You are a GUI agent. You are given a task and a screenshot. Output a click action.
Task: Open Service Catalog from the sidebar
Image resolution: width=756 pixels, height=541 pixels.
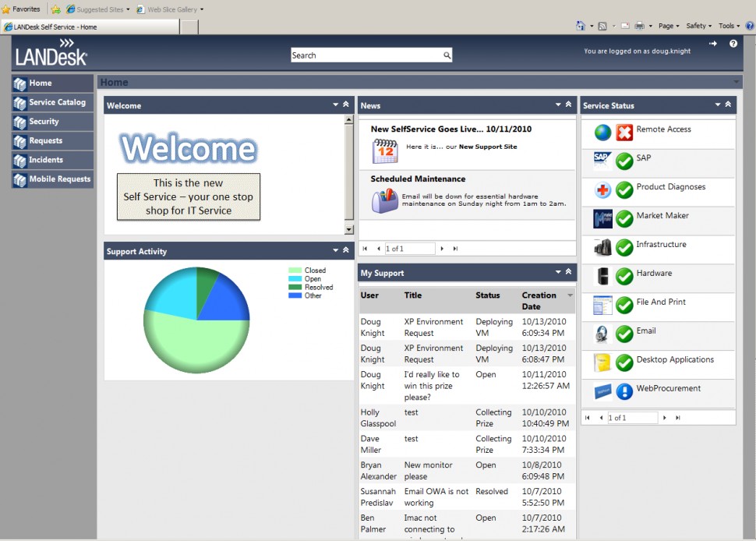pos(52,103)
